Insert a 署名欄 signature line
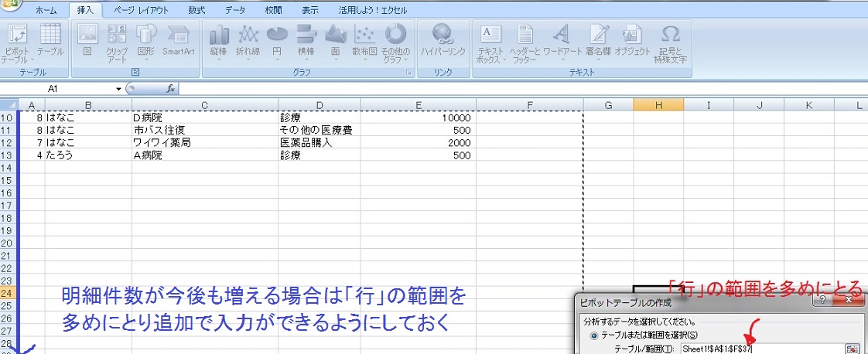This screenshot has width=868, height=354. pyautogui.click(x=597, y=43)
